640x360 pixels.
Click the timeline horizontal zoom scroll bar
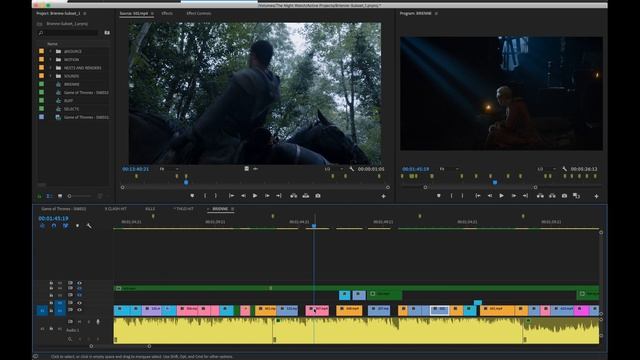coord(120,346)
